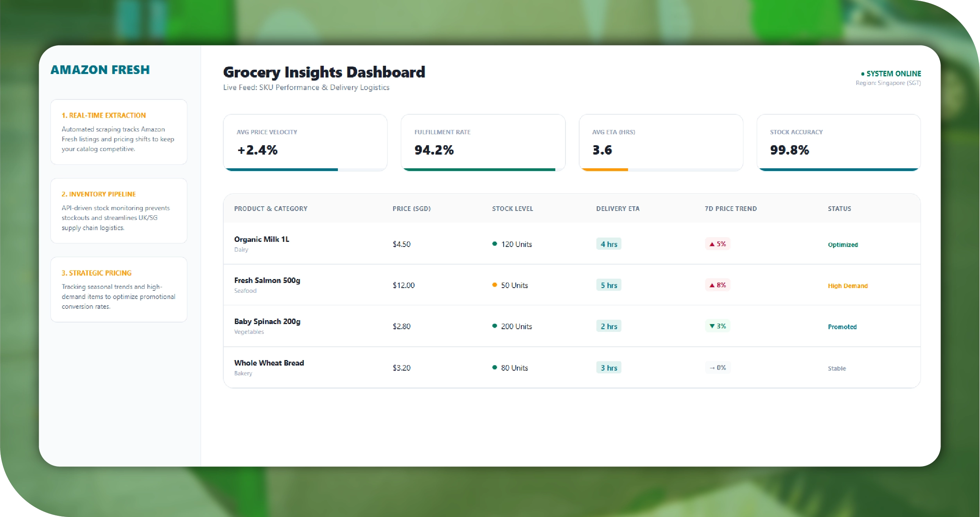
Task: Select the Product & Category column header
Action: [271, 209]
